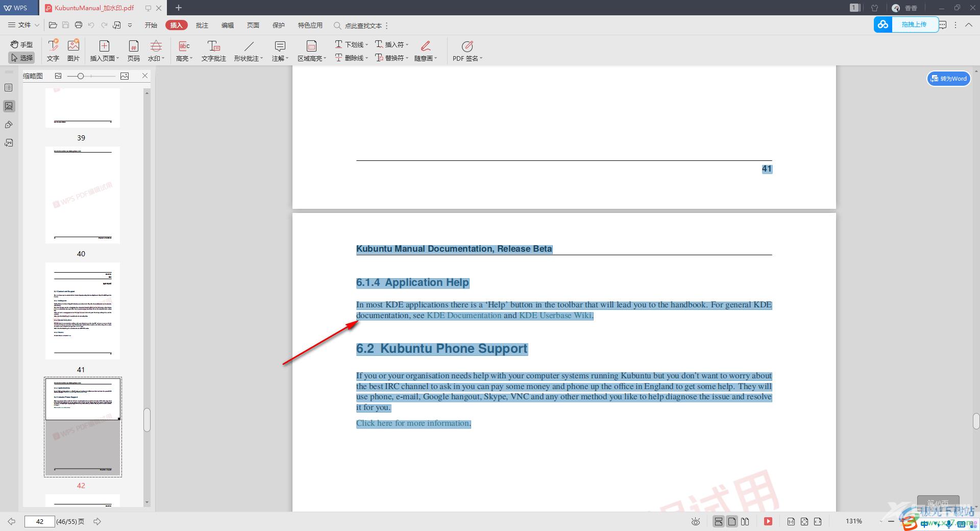Toggle the thumbnails sidebar panel
The image size is (980, 531).
click(9, 106)
